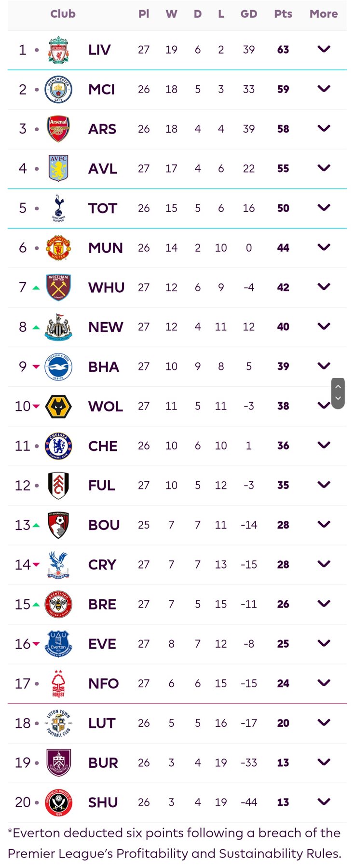The image size is (354, 868).
Task: Select the Wolves badge icon
Action: coord(58,406)
